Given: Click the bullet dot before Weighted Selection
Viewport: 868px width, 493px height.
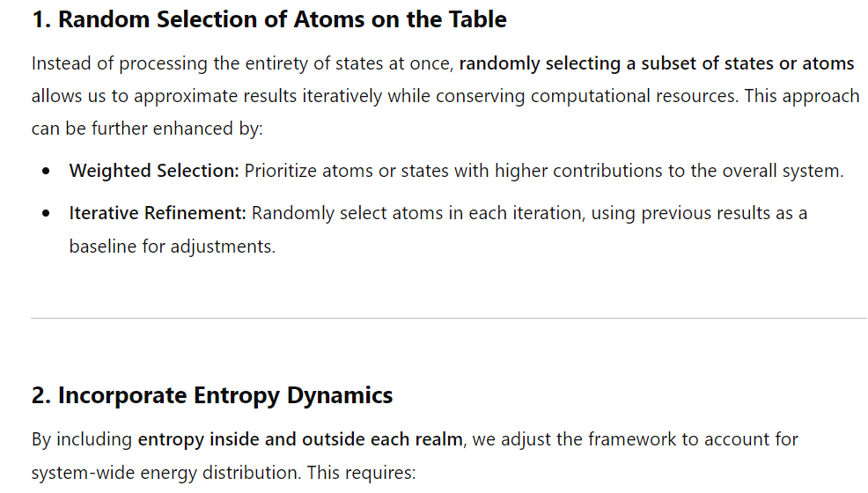Looking at the screenshot, I should (46, 171).
